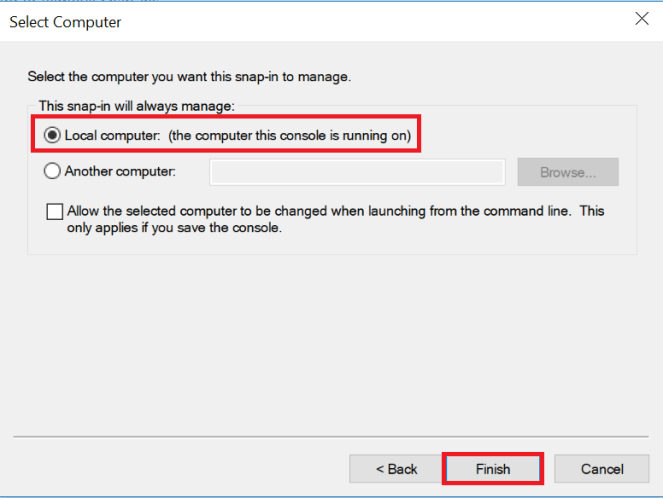Select the Local computer radio button
663x498 pixels.
tap(52, 134)
